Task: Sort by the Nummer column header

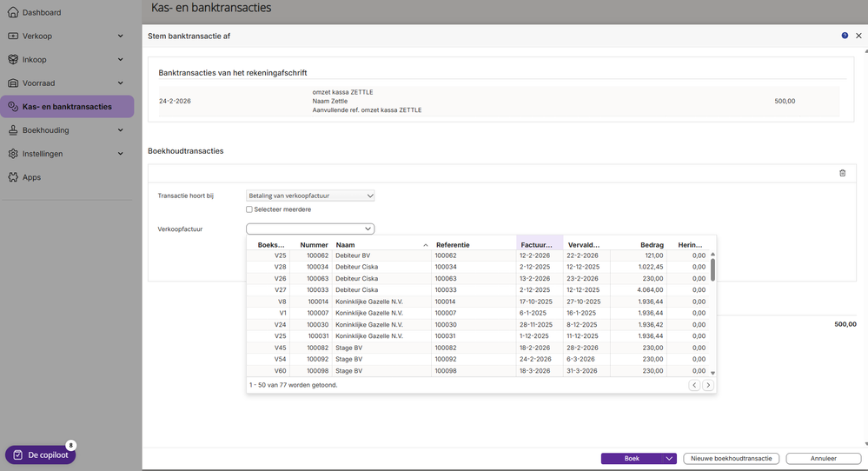Action: 312,245
